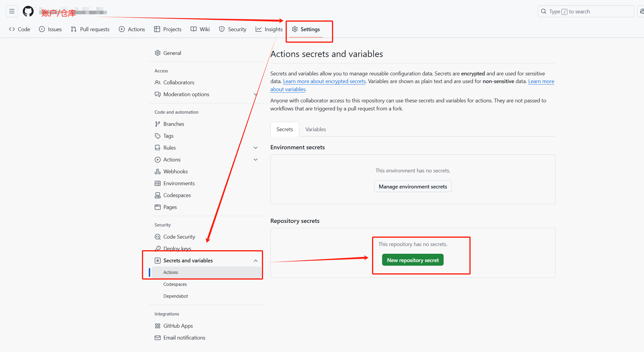
Task: Collapse the Secrets and variables section
Action: pos(255,261)
